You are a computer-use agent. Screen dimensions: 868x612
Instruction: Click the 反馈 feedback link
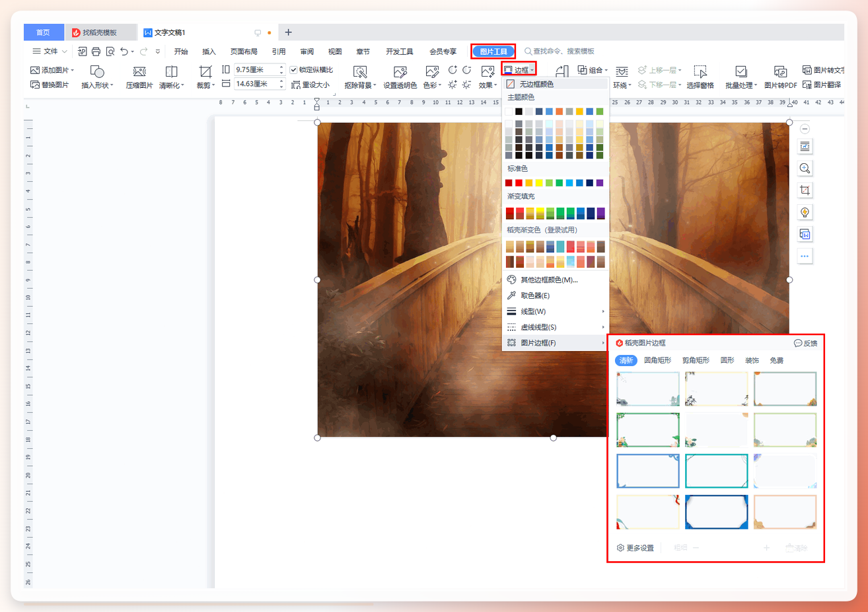805,343
